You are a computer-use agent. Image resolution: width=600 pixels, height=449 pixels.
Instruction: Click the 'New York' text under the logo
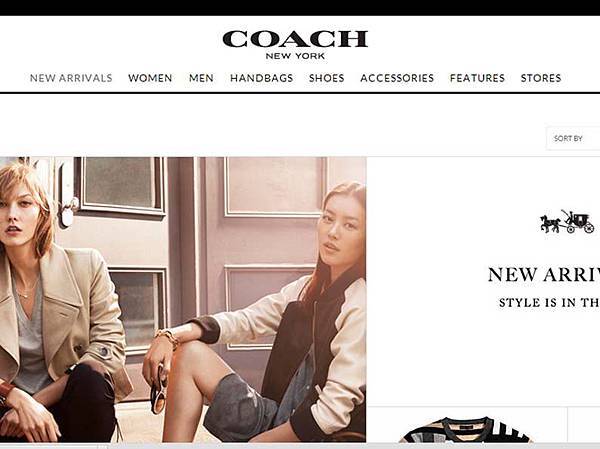tap(295, 56)
